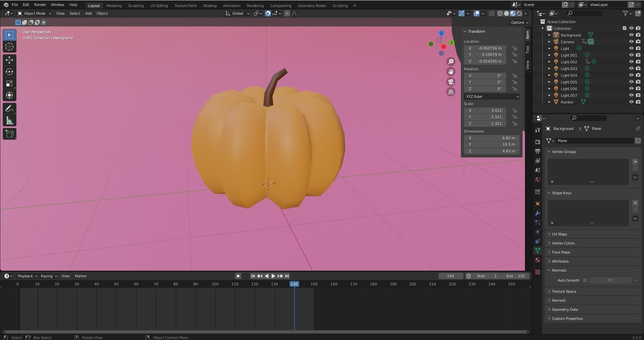Adjust the Location Y value field
This screenshot has width=644, height=340.
485,55
